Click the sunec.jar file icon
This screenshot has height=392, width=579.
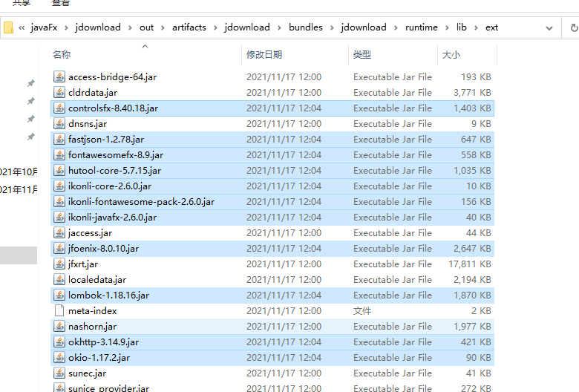click(x=59, y=373)
